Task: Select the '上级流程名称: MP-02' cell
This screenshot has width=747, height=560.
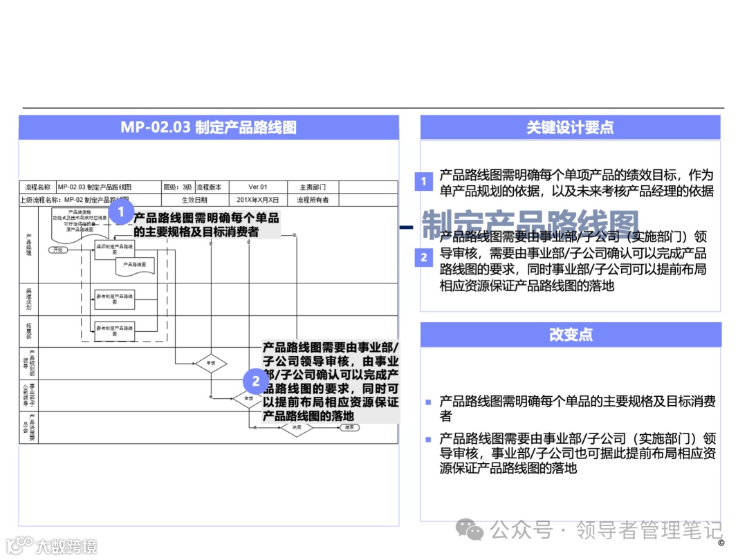Action: tap(90, 200)
